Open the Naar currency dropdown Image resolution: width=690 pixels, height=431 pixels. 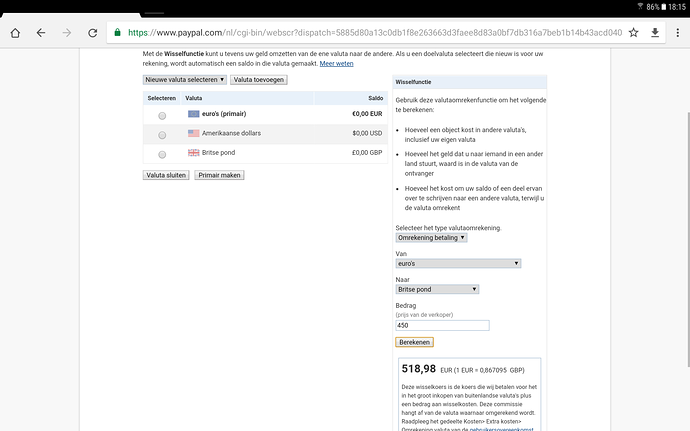click(x=437, y=289)
